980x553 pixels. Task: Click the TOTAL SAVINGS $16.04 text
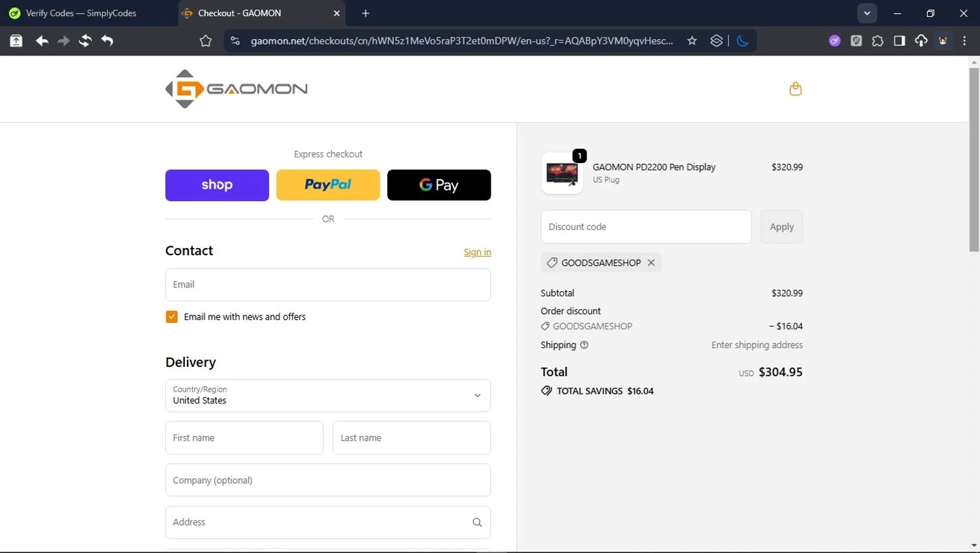[x=605, y=391]
